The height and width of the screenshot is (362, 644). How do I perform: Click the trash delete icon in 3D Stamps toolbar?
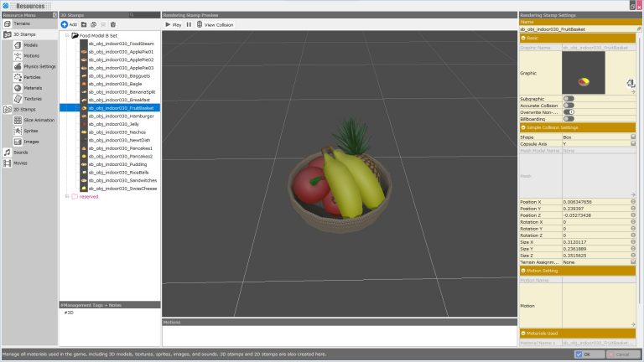pos(113,24)
